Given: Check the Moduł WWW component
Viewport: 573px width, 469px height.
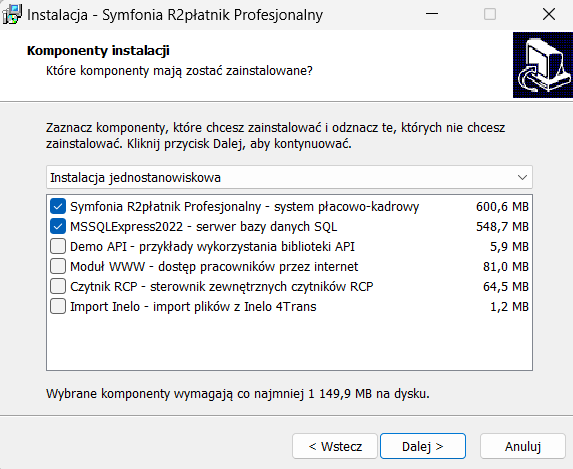Looking at the screenshot, I should coord(58,266).
